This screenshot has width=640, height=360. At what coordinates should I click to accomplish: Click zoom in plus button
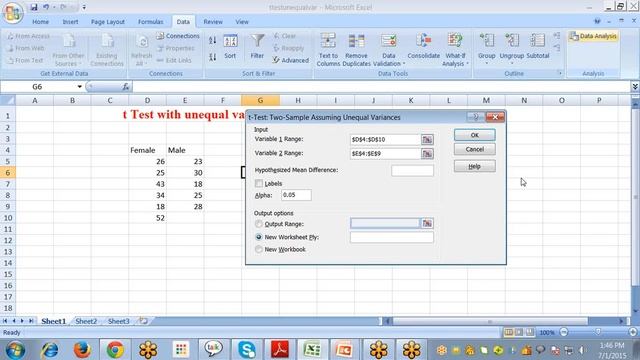tap(633, 332)
